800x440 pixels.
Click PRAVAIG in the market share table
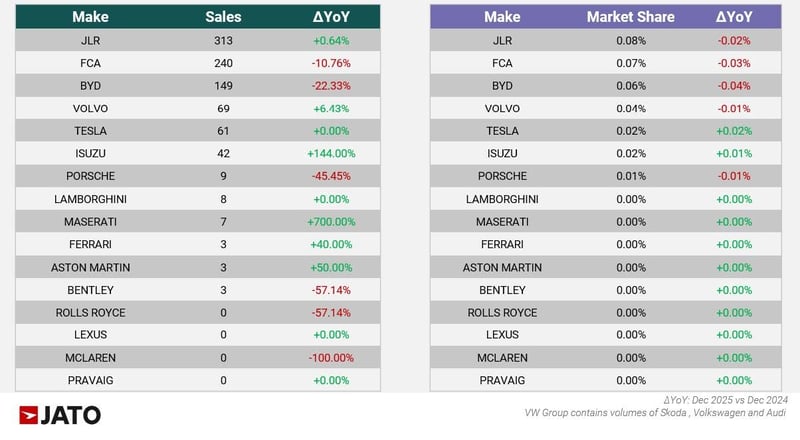(x=502, y=380)
